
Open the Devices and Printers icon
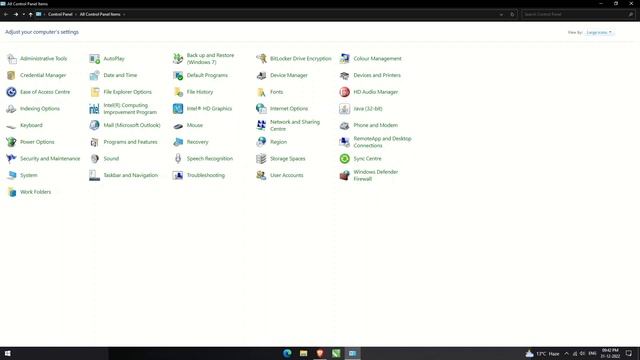pos(344,76)
